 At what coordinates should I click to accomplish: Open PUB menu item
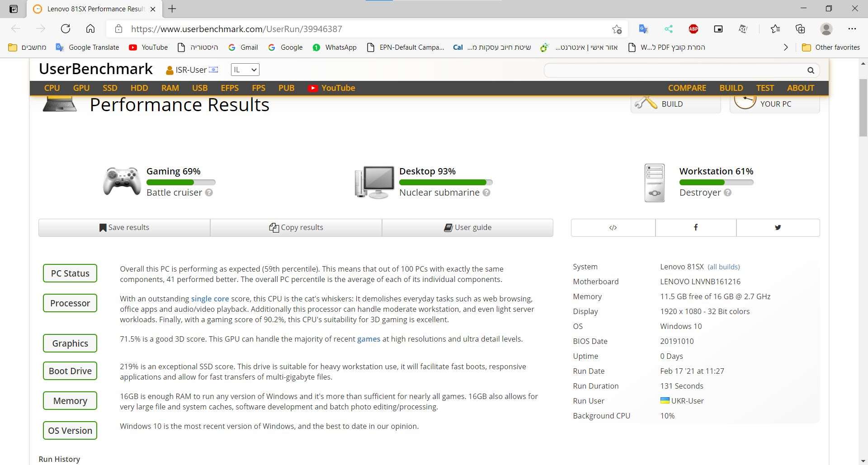click(x=286, y=88)
